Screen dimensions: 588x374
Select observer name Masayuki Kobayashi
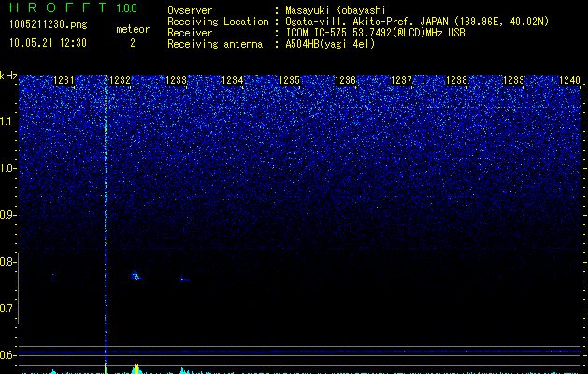tap(336, 10)
